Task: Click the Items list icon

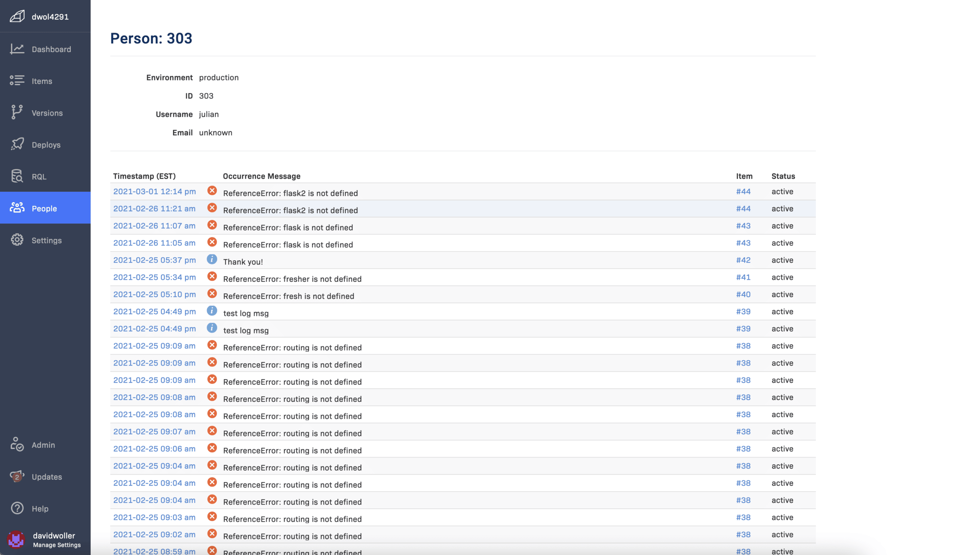Action: click(17, 80)
